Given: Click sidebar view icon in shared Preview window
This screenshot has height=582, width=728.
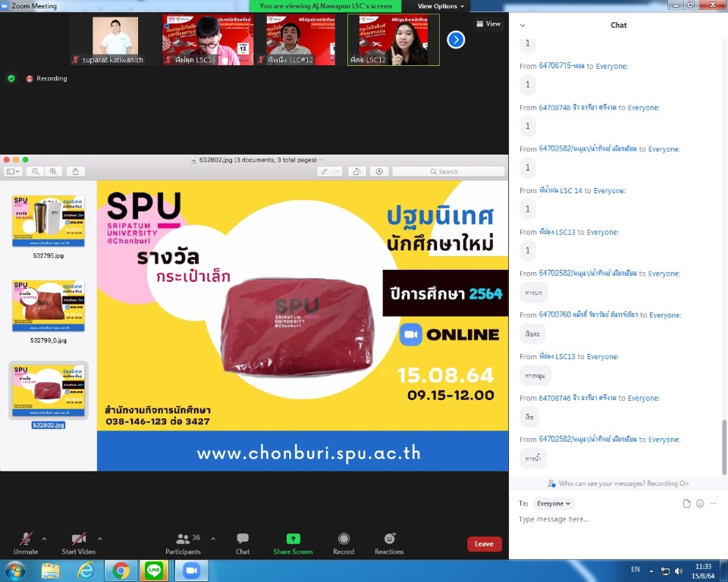Looking at the screenshot, I should coord(13,172).
